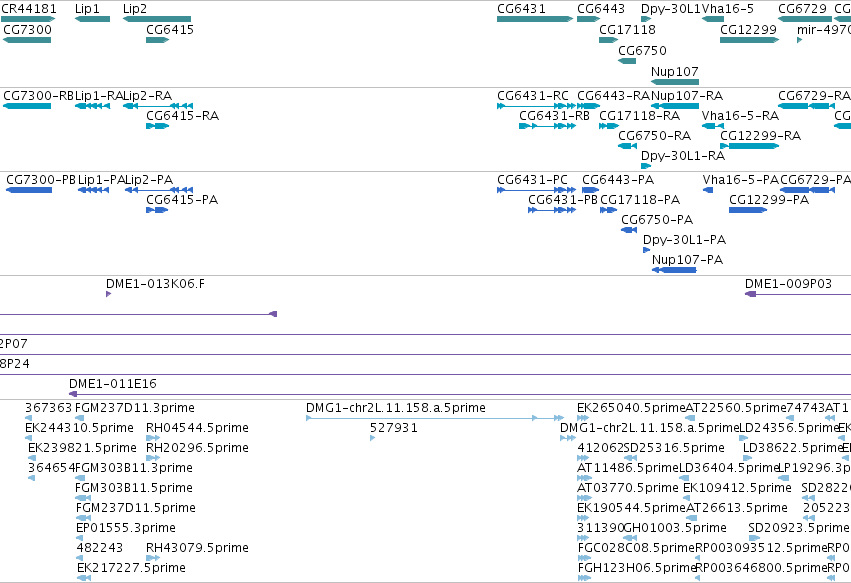This screenshot has height=583, width=851.
Task: Select EST GH01003.5prime
Action: [676, 528]
